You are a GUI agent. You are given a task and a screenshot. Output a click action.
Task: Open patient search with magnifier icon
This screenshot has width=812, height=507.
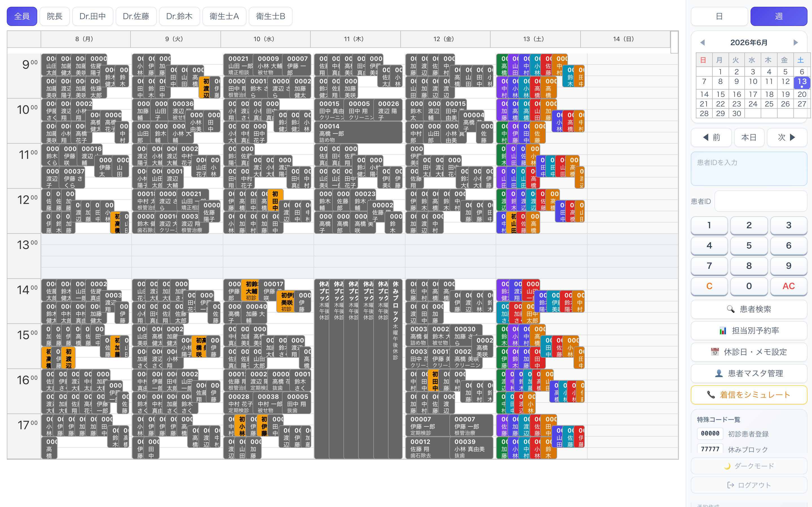click(749, 309)
